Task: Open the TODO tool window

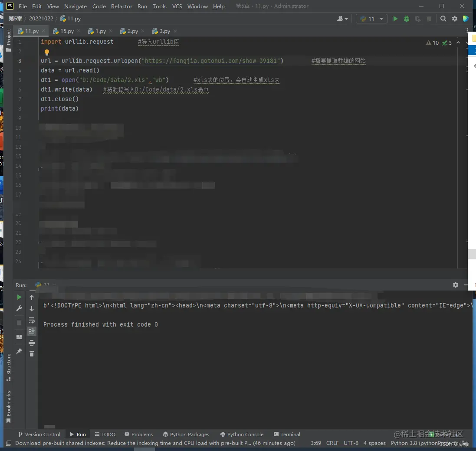Action: pyautogui.click(x=105, y=435)
